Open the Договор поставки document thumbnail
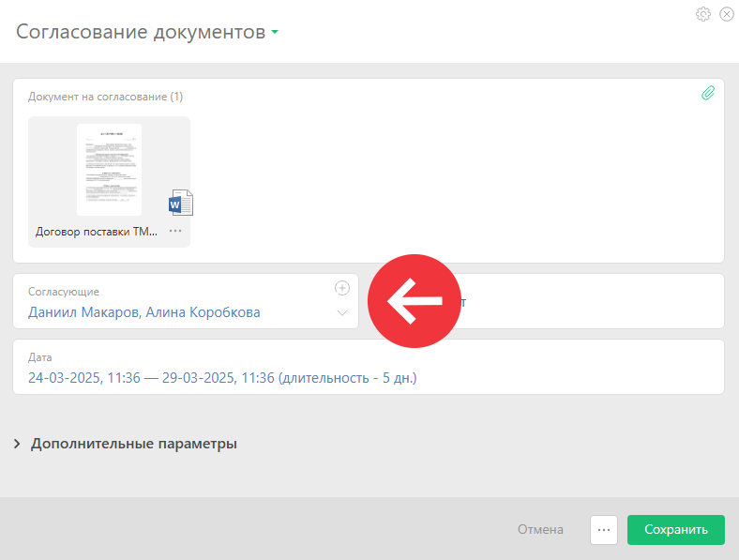This screenshot has height=560, width=739. click(110, 170)
